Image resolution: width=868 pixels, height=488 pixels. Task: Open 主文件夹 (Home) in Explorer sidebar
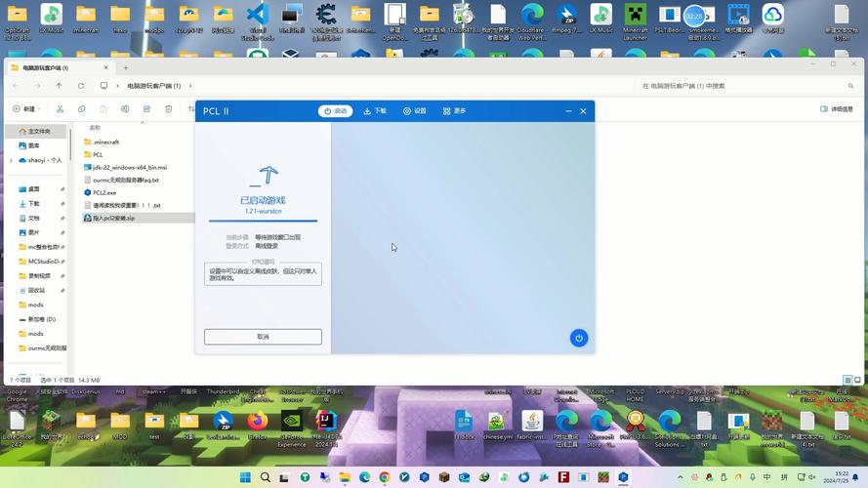[x=35, y=131]
